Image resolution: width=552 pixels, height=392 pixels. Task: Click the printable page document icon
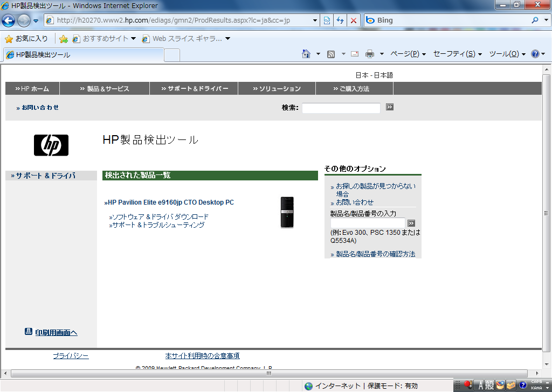(x=29, y=332)
